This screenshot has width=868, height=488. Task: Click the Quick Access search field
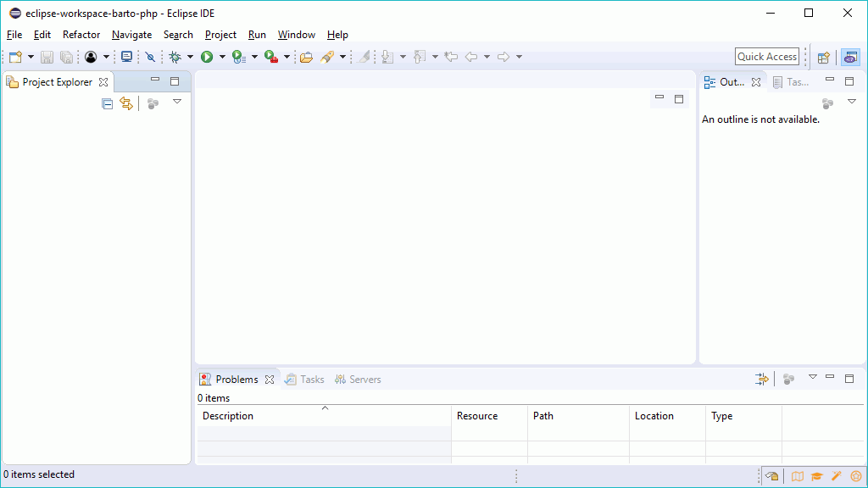[x=767, y=57]
